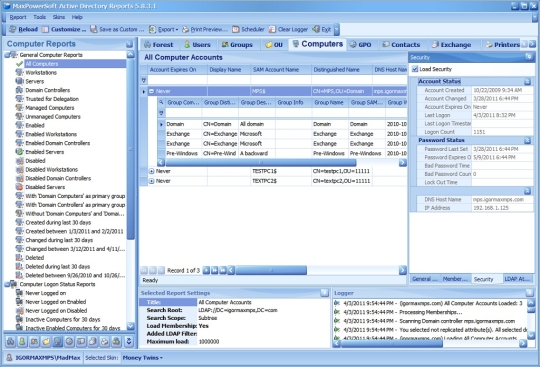This screenshot has width=540, height=367.
Task: Collapse Computer Logon Status Reports node
Action: tap(7, 284)
